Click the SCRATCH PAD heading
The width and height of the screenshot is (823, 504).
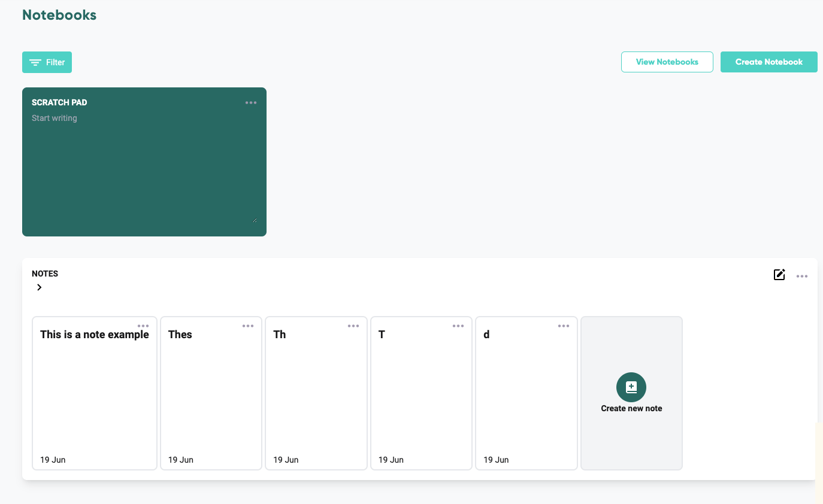click(x=59, y=102)
